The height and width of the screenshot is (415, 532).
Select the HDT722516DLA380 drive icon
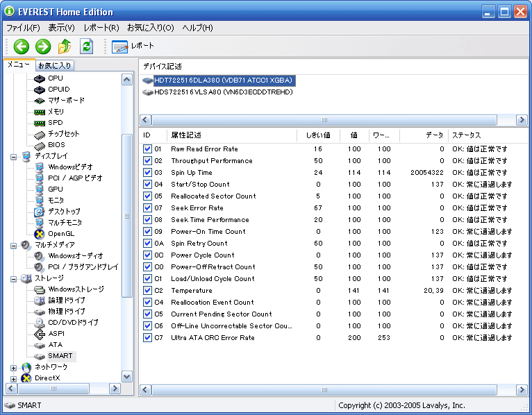tap(148, 81)
